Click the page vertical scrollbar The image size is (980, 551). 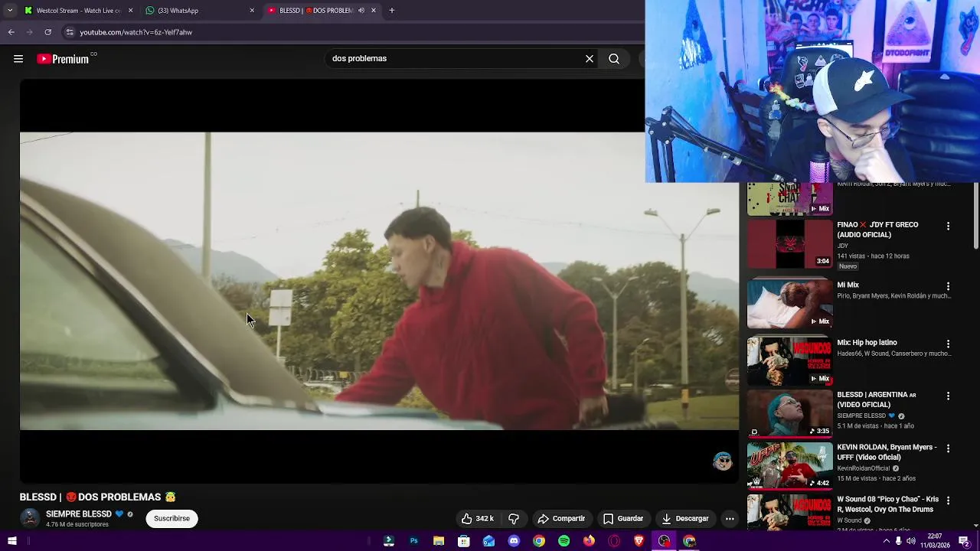click(975, 217)
